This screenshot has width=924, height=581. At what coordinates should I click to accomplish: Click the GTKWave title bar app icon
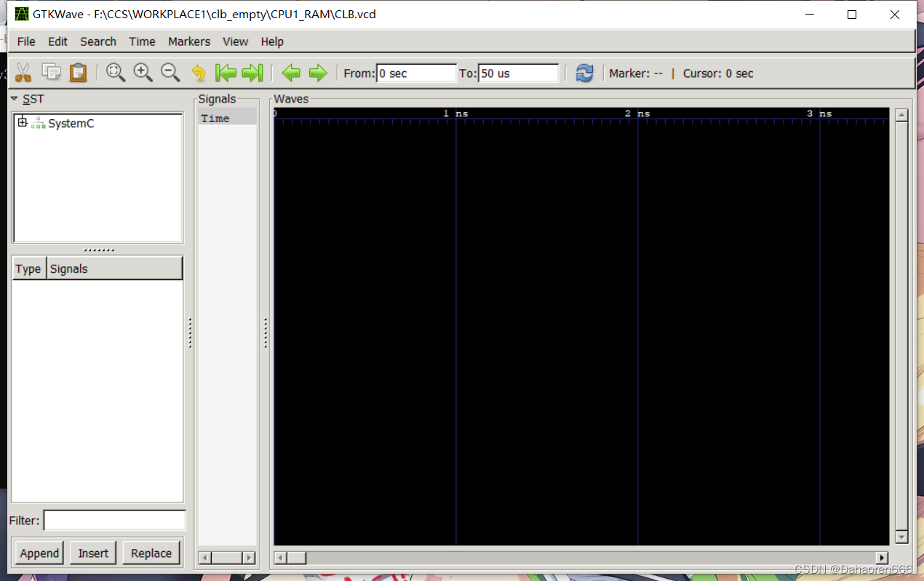[22, 14]
